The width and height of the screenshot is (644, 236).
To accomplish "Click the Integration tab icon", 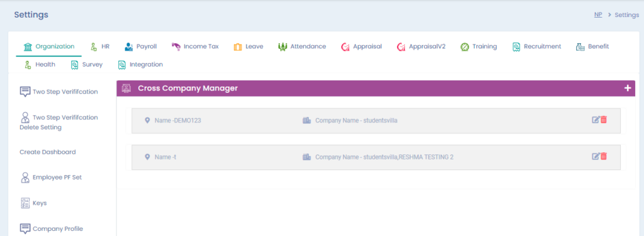I will pyautogui.click(x=121, y=65).
